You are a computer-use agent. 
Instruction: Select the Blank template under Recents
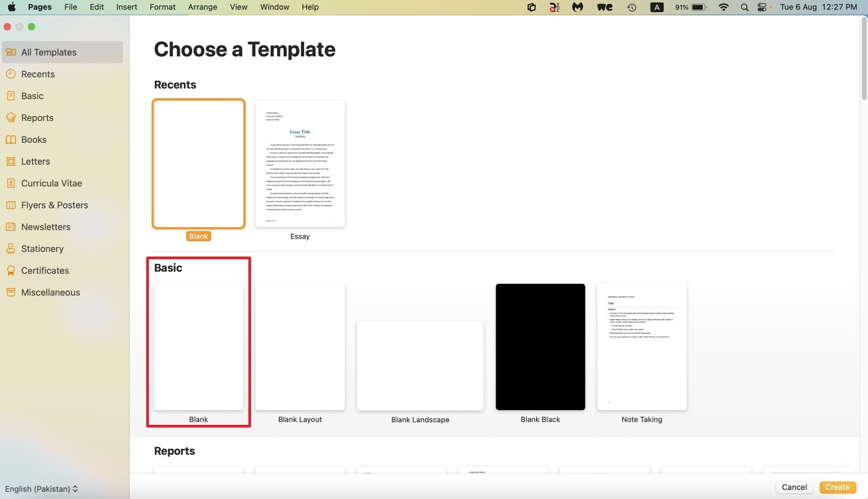click(198, 164)
